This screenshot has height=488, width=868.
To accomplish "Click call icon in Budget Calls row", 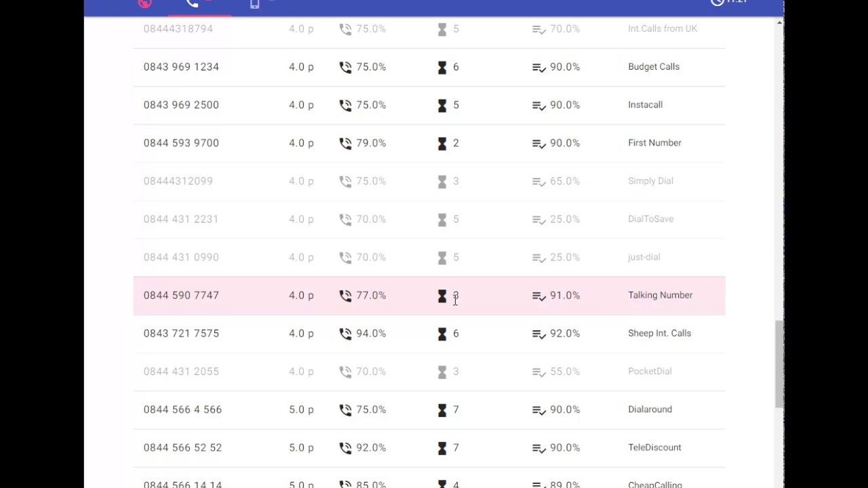I will click(x=345, y=67).
